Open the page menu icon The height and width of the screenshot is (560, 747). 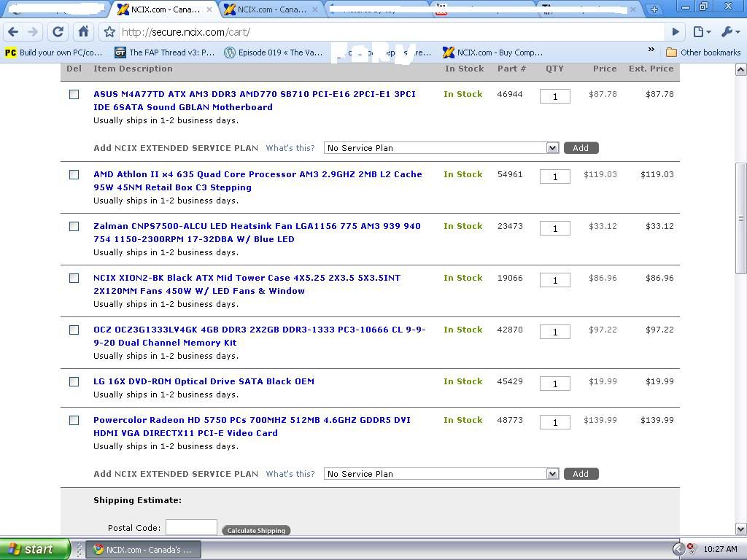[701, 32]
